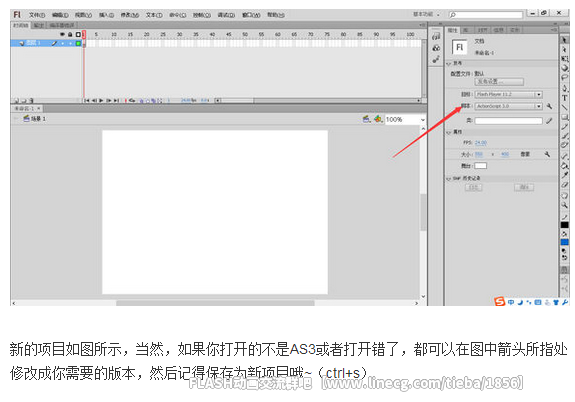The height and width of the screenshot is (402, 575).
Task: Open the Text (文本) menu
Action: point(154,15)
